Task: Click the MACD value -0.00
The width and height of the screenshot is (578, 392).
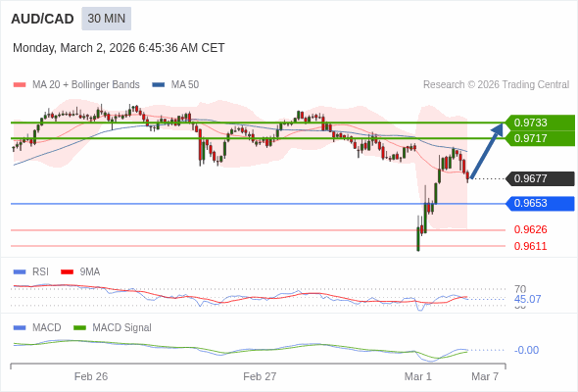Action: (x=526, y=350)
